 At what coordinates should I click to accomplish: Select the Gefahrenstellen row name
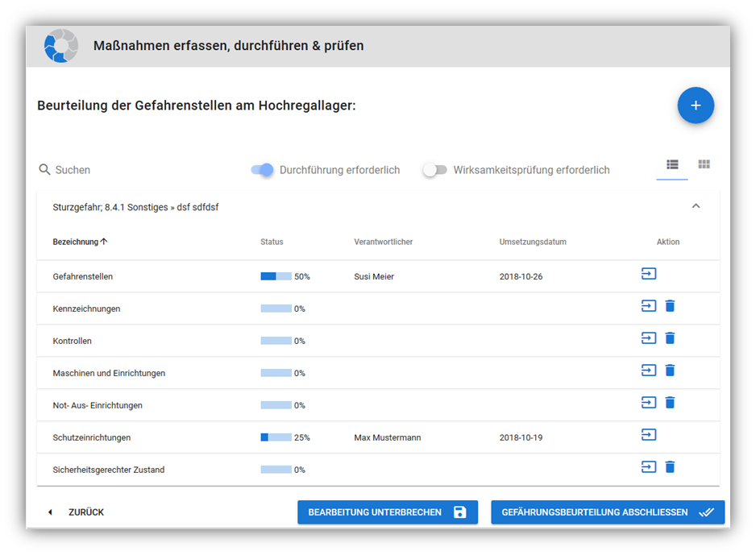[x=82, y=276]
